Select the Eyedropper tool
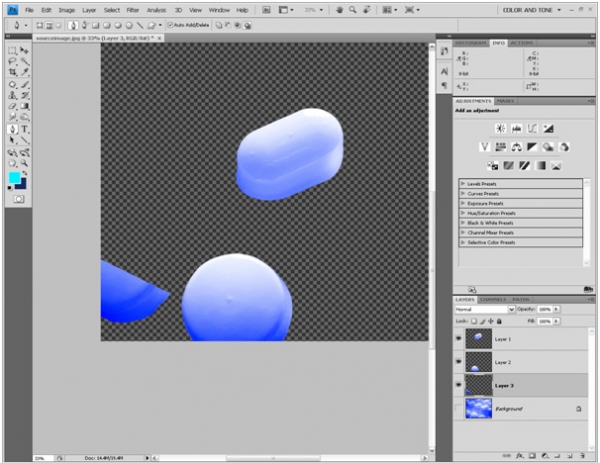This screenshot has height=463, width=600. pos(24,72)
